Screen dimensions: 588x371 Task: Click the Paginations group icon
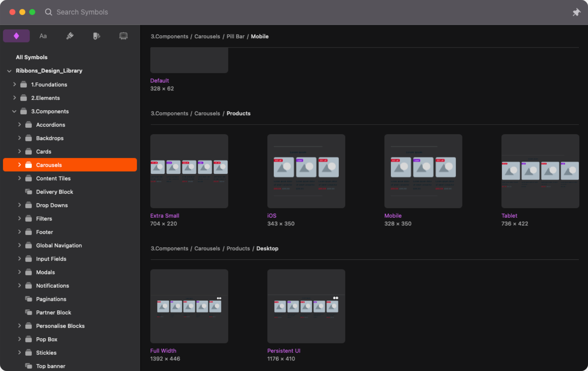pyautogui.click(x=29, y=299)
